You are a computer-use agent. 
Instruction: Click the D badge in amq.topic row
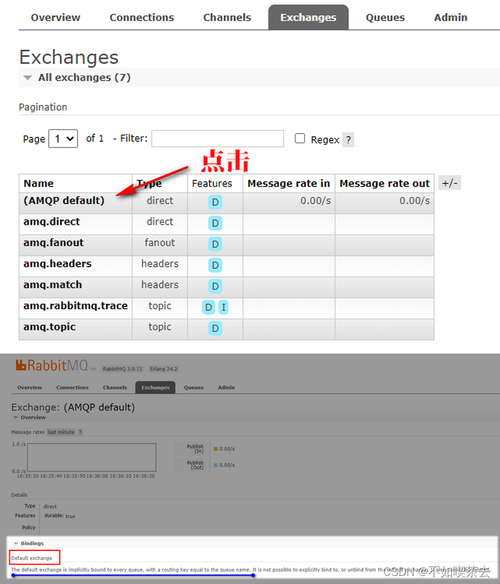pyautogui.click(x=215, y=328)
